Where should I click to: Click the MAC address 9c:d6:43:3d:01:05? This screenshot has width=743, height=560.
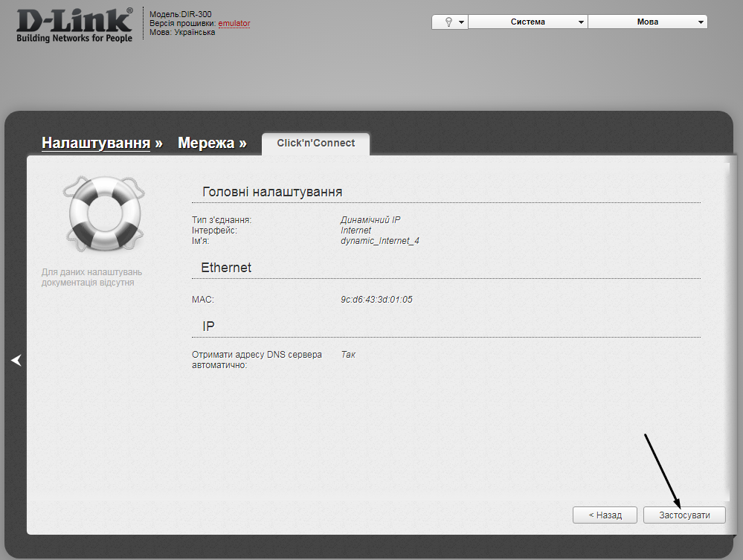376,300
